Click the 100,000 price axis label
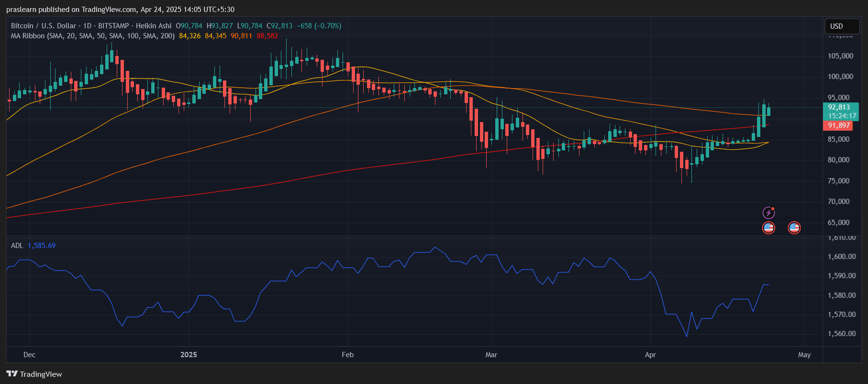This screenshot has height=384, width=868. coord(841,77)
